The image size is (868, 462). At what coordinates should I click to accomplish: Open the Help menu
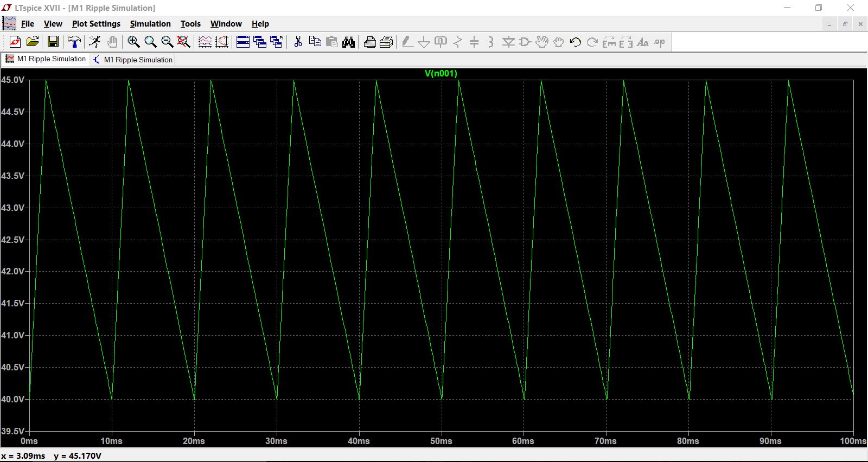click(x=260, y=24)
